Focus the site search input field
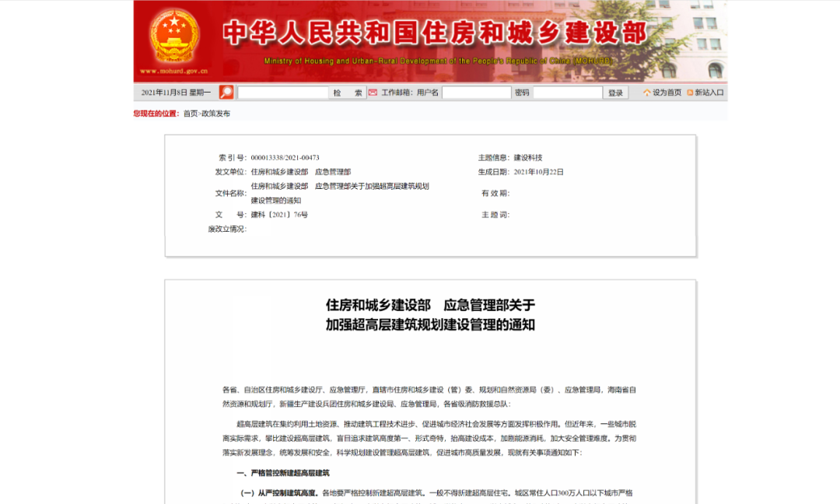The width and height of the screenshot is (840, 504). 283,93
